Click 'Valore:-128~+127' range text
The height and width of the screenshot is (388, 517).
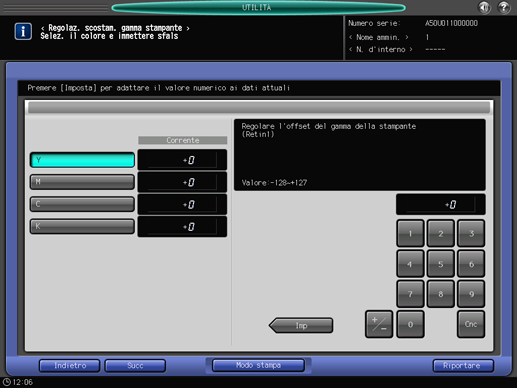pyautogui.click(x=274, y=183)
